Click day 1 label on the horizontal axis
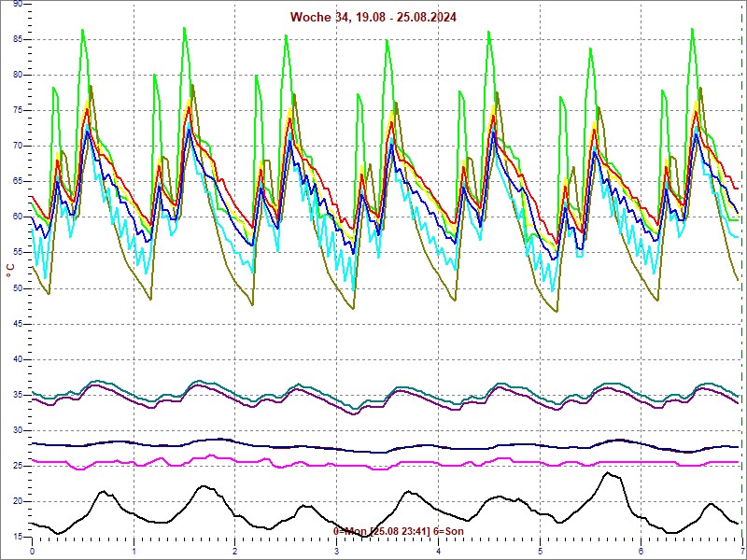Viewport: 747px width, 560px height. point(134,552)
